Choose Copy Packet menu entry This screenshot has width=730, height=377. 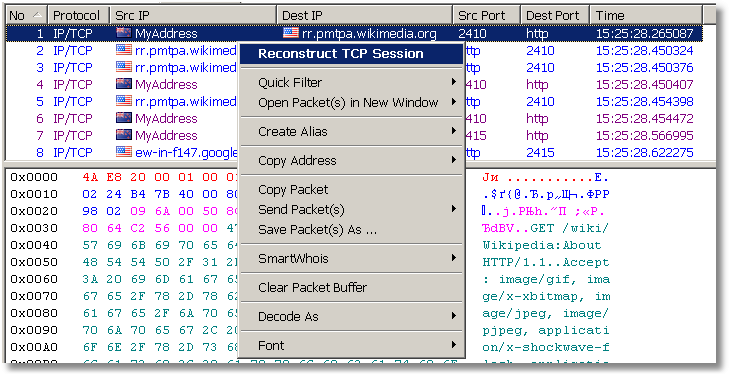coord(351,190)
